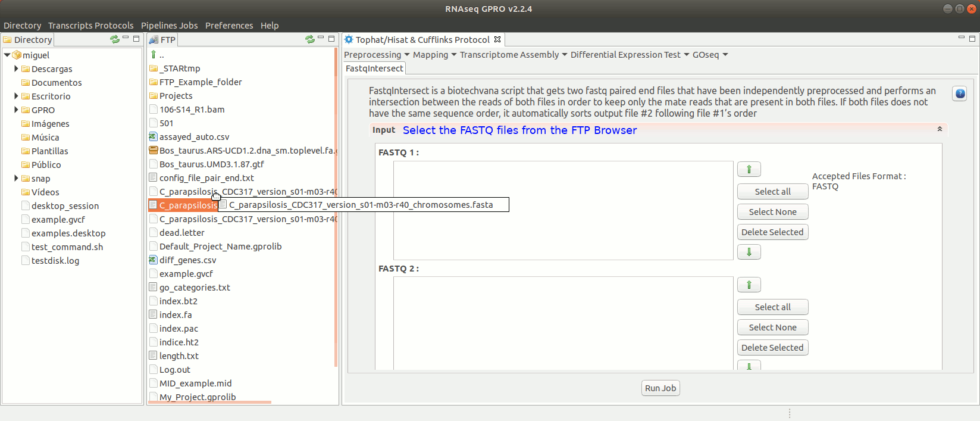This screenshot has width=980, height=421.
Task: Click the FASTQ 1 move up arrow
Action: [x=749, y=170]
